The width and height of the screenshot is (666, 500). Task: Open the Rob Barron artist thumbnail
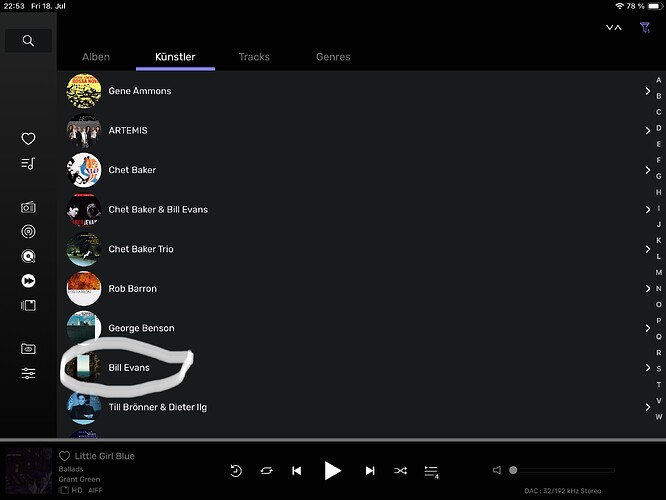(x=84, y=288)
